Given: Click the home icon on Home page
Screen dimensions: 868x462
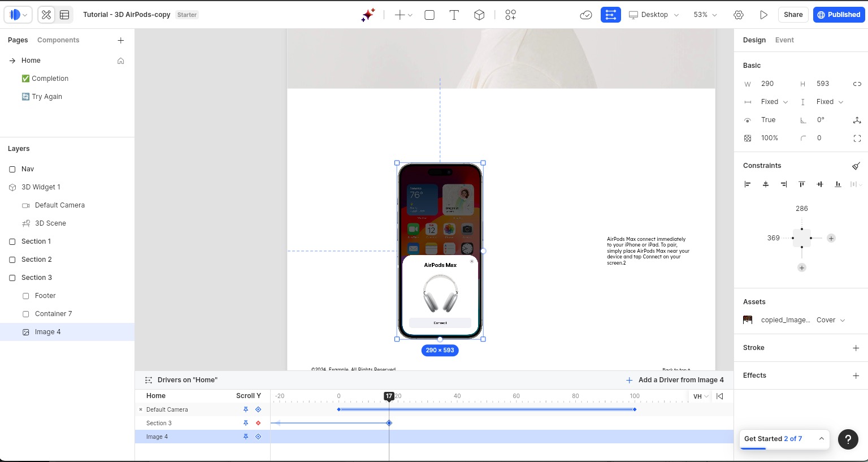Looking at the screenshot, I should [x=120, y=61].
